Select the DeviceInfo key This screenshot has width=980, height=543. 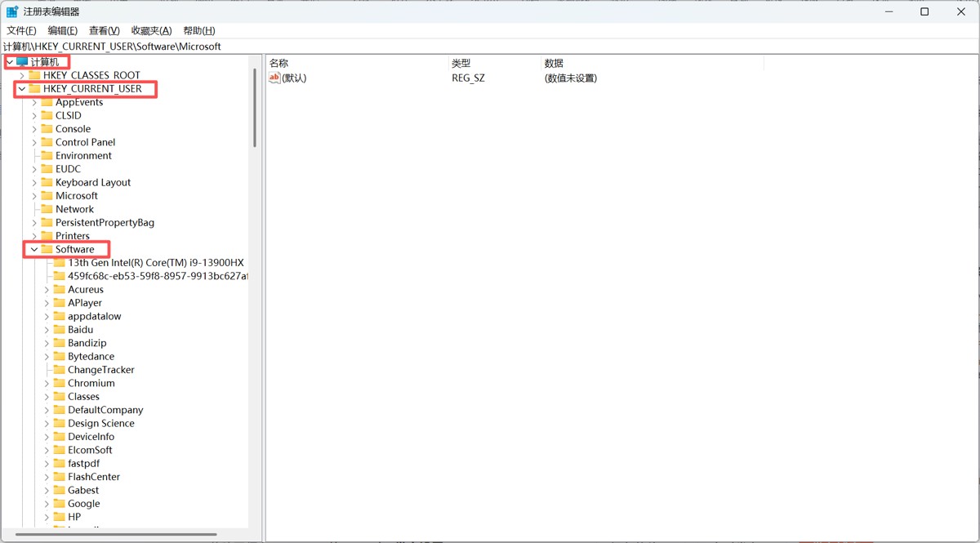coord(91,437)
